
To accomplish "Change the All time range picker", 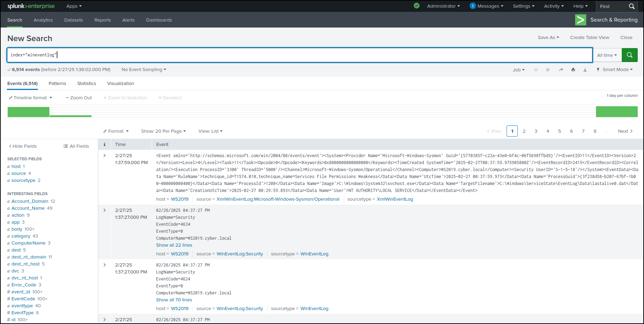I will (606, 55).
